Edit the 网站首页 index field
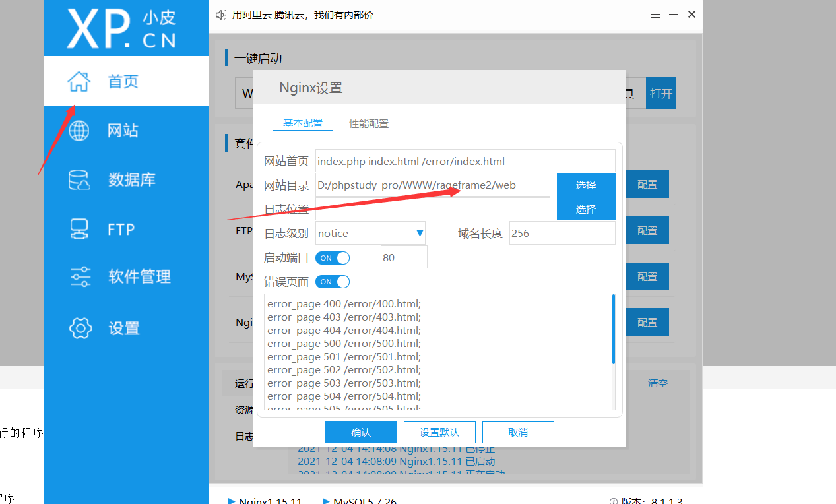 pos(465,161)
